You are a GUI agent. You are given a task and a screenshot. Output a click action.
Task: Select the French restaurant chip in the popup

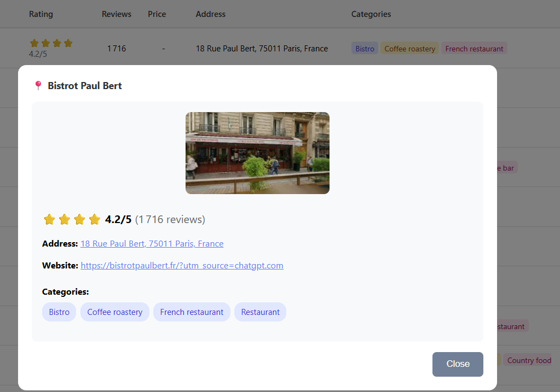pyautogui.click(x=192, y=312)
